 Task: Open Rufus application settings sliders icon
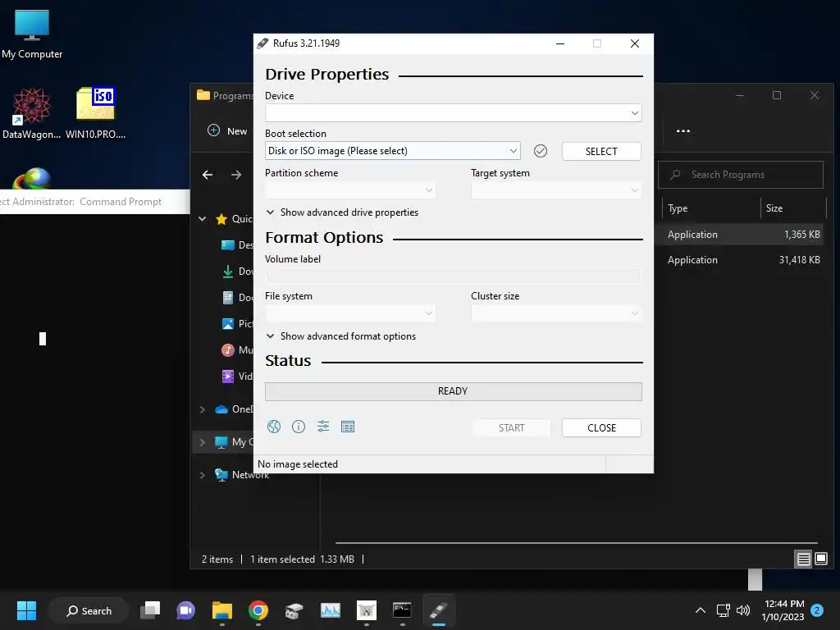pos(323,427)
